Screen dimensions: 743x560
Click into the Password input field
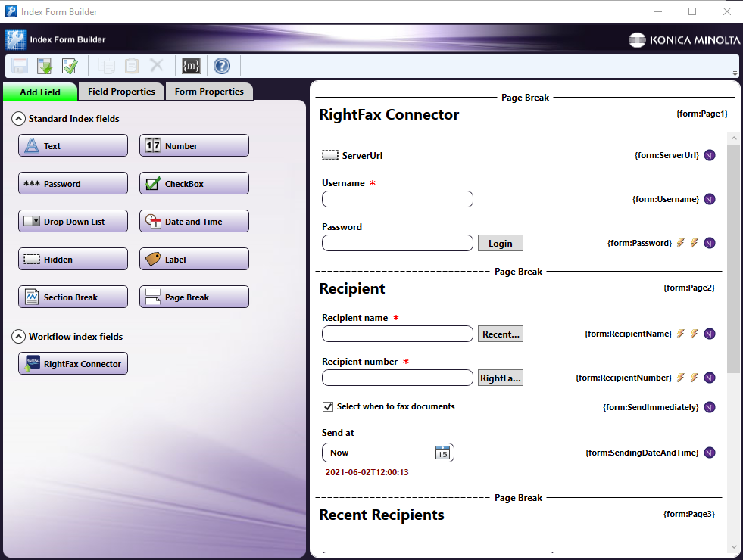click(x=398, y=244)
